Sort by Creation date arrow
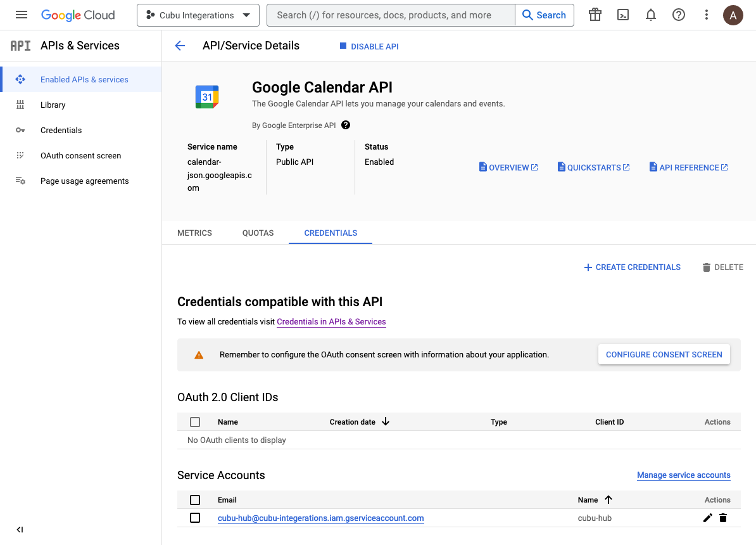 [385, 421]
